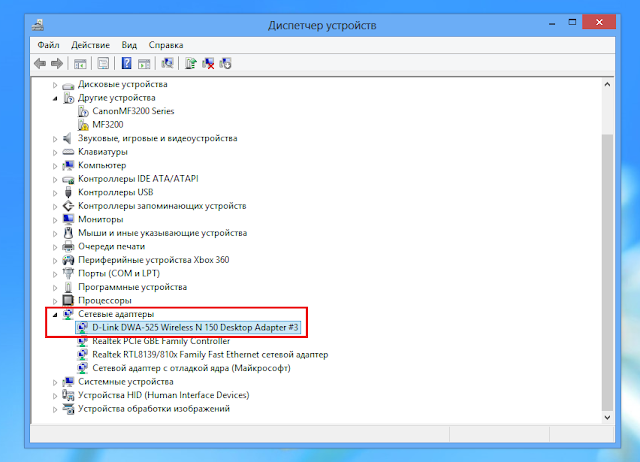Click the Disable device down-arrow icon

point(225,63)
